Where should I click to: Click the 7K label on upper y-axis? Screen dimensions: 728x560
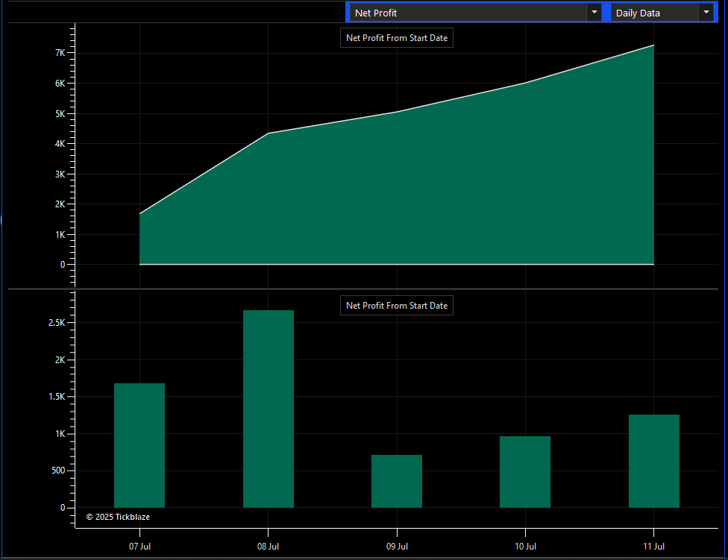point(60,53)
